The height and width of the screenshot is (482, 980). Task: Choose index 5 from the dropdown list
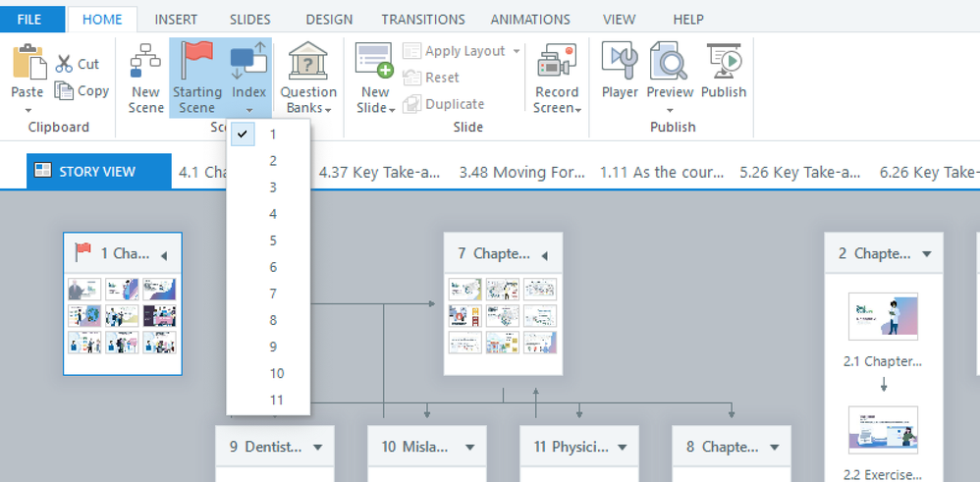[273, 241]
